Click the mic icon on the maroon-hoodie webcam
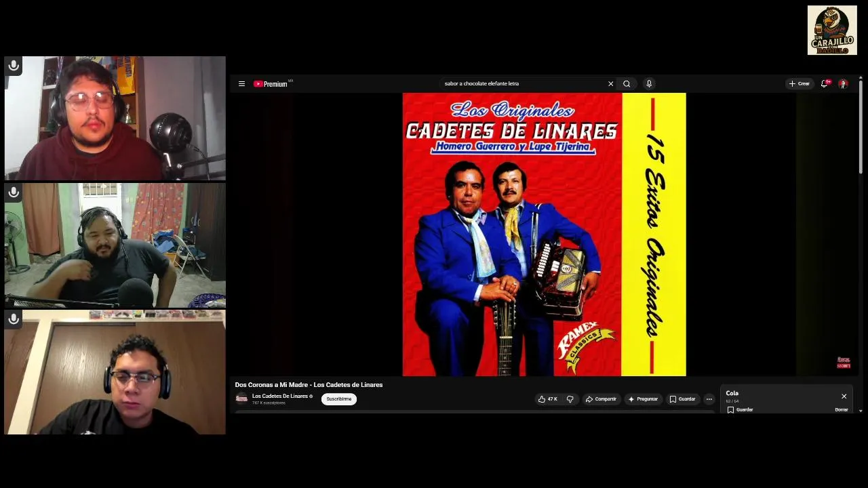Screen dimensions: 868x488 [x=14, y=66]
